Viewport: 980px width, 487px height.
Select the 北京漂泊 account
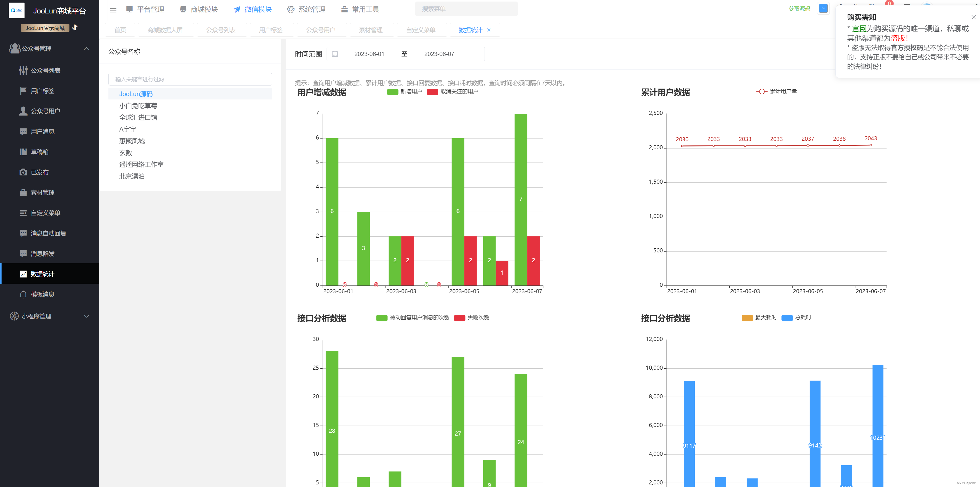(x=190, y=176)
